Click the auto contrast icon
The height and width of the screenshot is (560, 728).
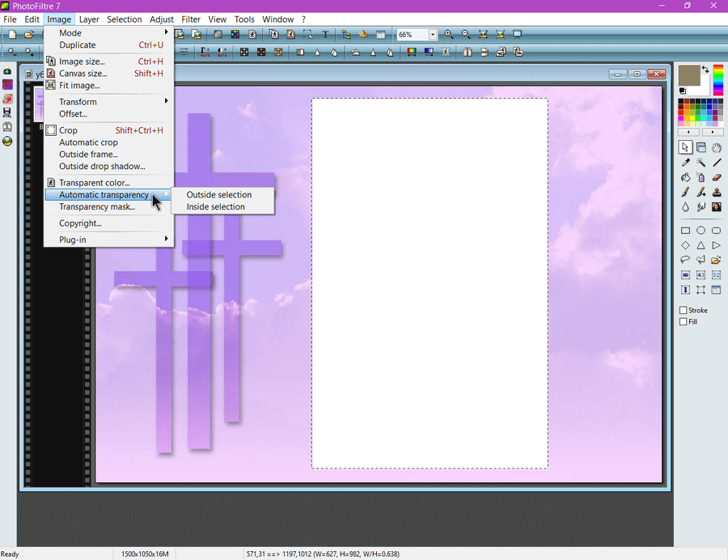pos(222,52)
